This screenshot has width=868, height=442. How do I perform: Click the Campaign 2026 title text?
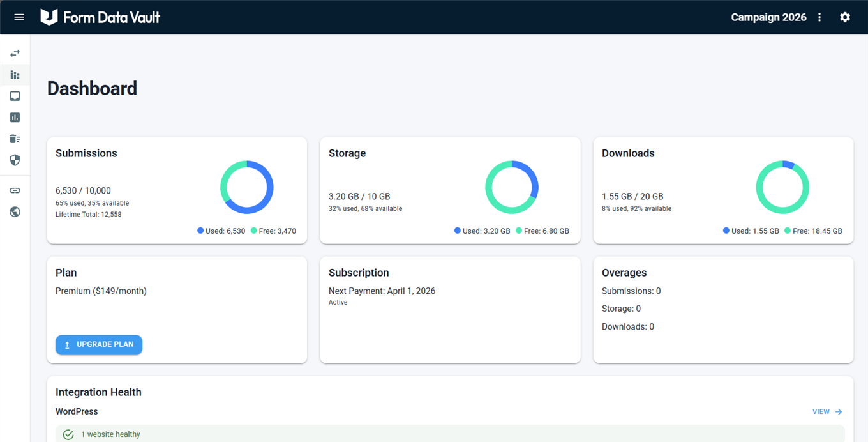point(768,17)
